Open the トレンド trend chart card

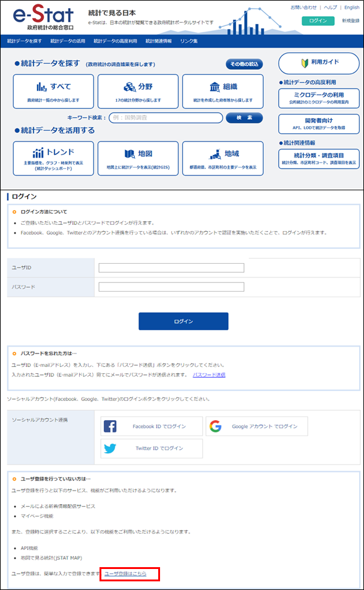(53, 158)
